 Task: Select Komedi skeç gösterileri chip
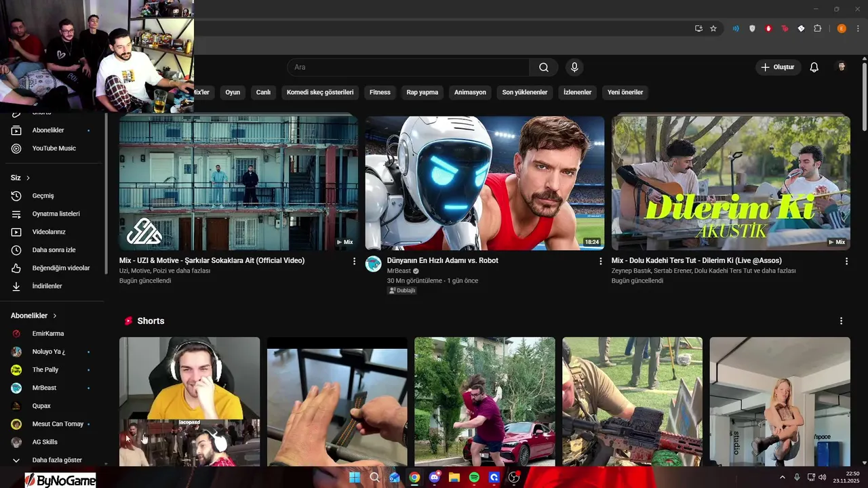320,92
